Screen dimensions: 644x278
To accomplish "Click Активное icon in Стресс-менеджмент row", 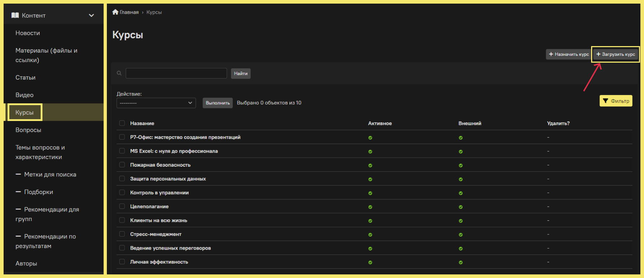I will click(x=370, y=235).
